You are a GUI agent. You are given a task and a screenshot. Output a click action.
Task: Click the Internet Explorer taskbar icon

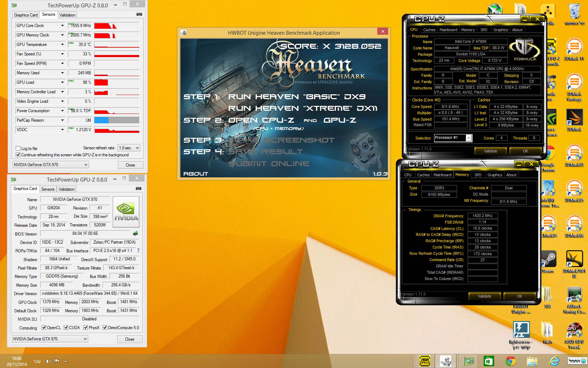(x=554, y=361)
